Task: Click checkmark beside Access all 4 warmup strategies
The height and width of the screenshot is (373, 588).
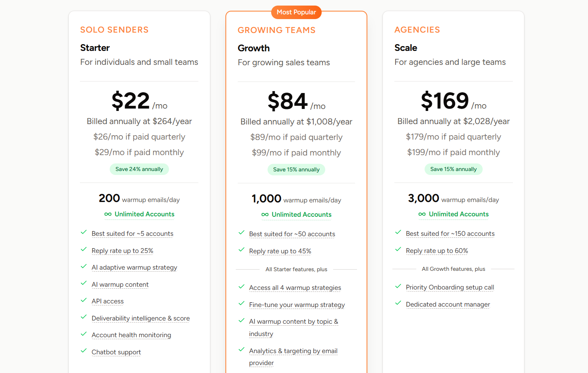Action: coord(241,287)
